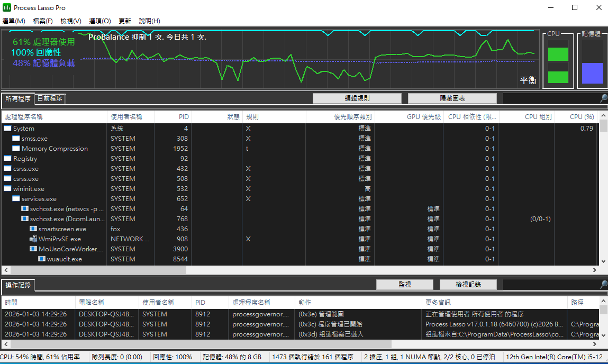Select the 操作記錄 tab
This screenshot has height=364, width=608.
click(x=18, y=285)
